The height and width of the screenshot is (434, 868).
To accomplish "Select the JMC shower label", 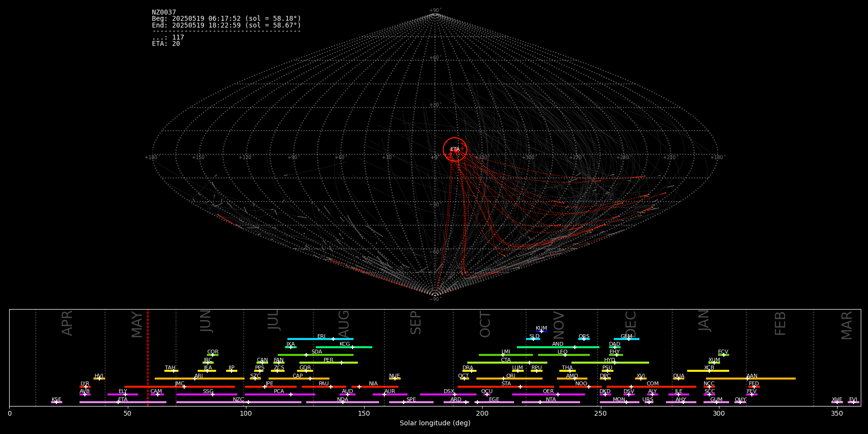I will pyautogui.click(x=179, y=384).
